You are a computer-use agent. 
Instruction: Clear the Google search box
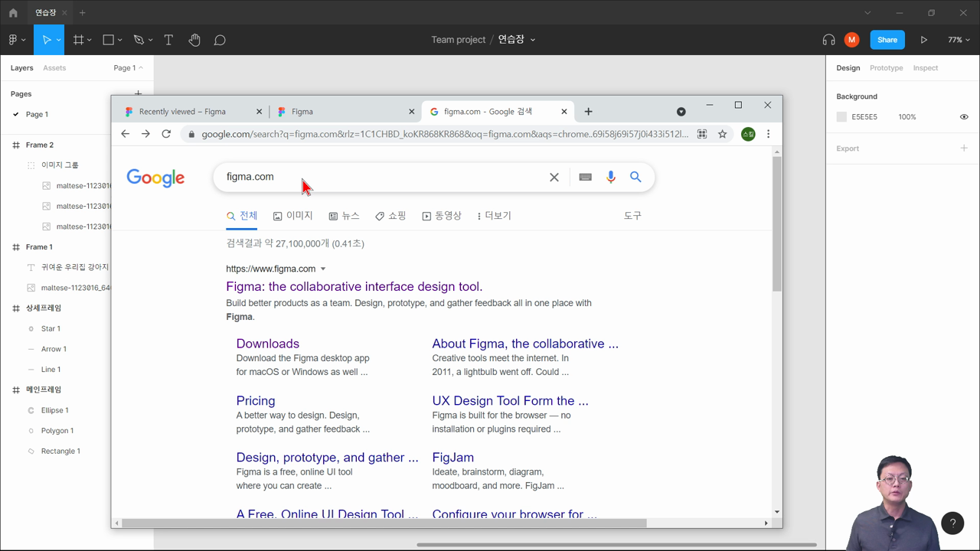pyautogui.click(x=554, y=177)
